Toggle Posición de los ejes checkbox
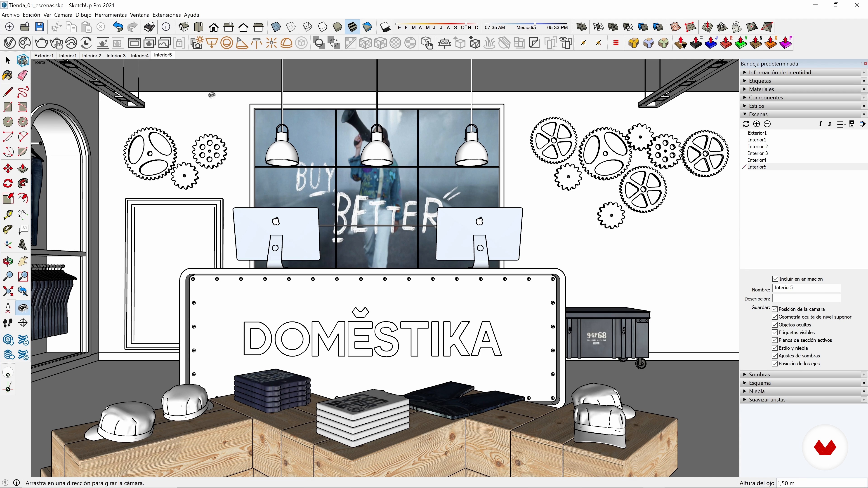The width and height of the screenshot is (868, 488). (775, 364)
